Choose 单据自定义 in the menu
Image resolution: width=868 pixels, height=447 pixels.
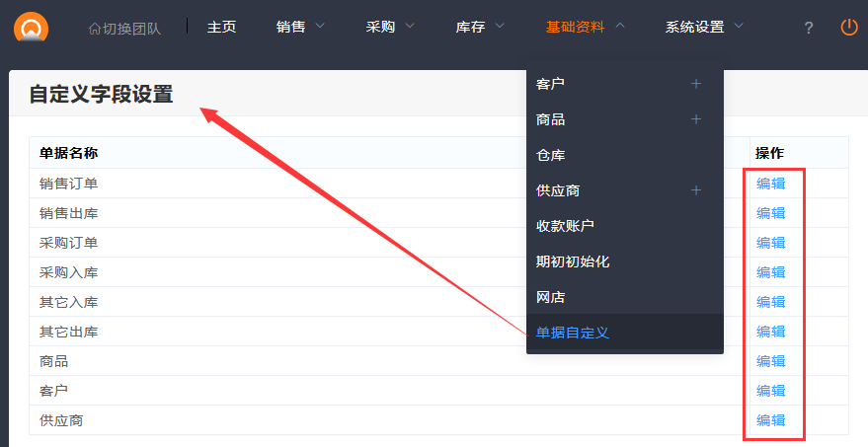click(573, 333)
